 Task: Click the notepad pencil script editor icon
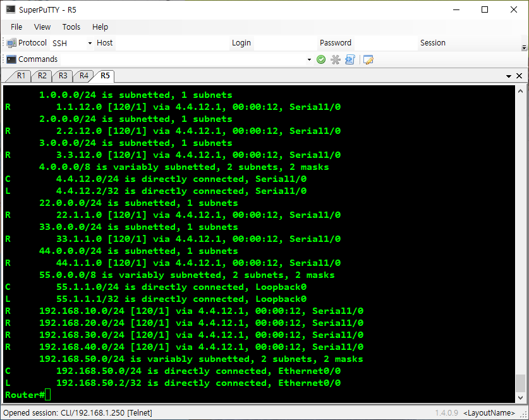point(368,59)
